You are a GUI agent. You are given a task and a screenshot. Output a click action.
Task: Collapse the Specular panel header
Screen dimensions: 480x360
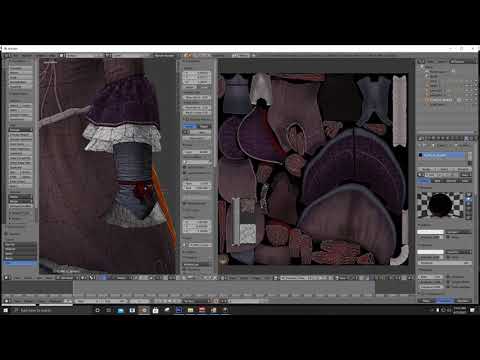[x=426, y=245]
